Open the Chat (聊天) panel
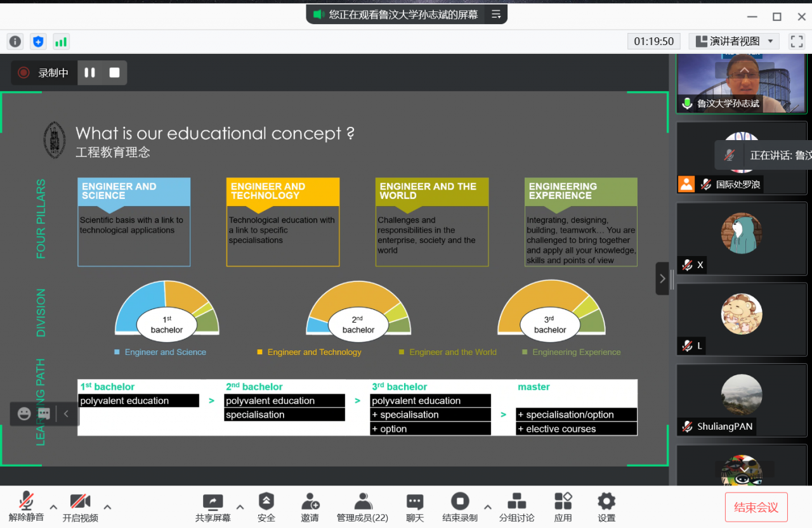 tap(415, 508)
